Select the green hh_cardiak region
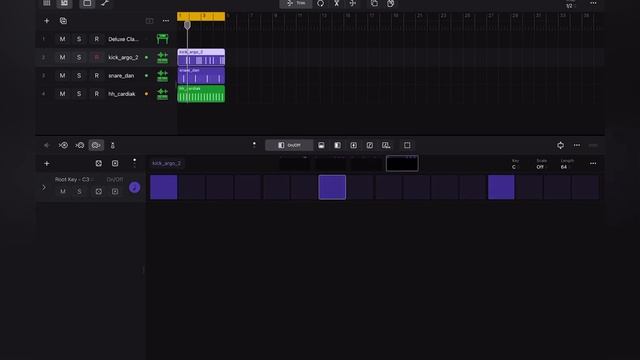The width and height of the screenshot is (640, 360). (x=201, y=94)
